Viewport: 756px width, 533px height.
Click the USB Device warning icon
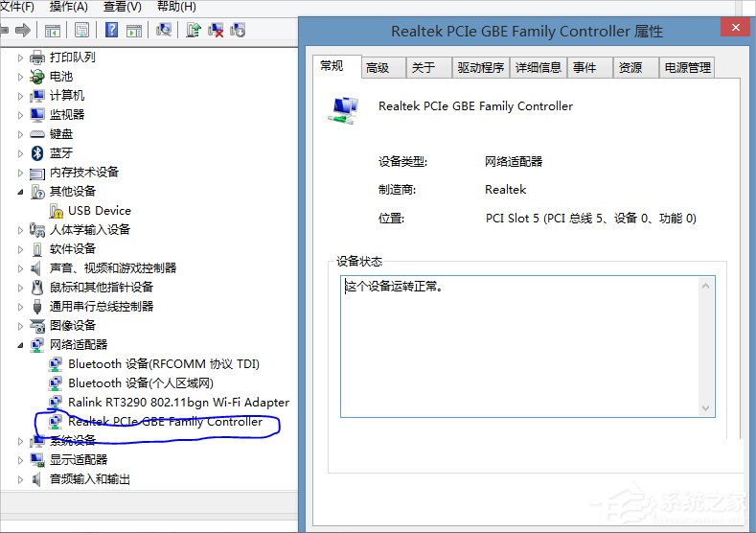point(56,211)
